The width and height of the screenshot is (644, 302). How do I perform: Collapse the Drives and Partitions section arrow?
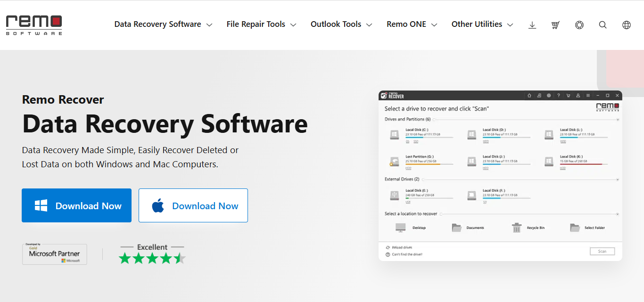coord(618,120)
